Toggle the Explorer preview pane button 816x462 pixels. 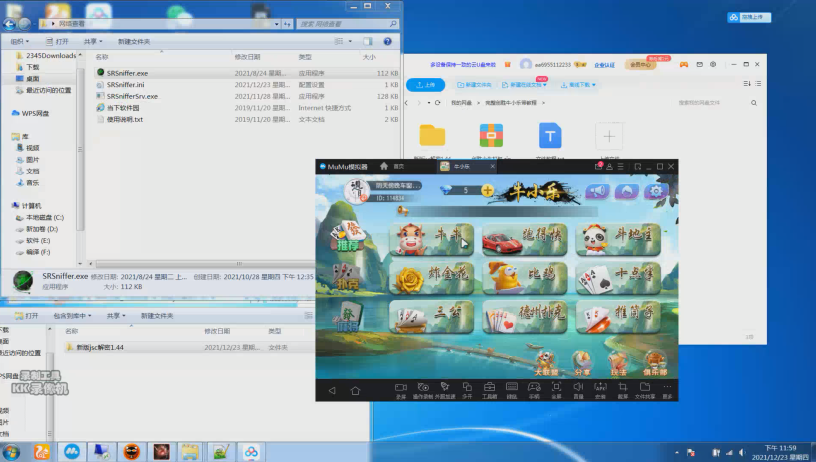click(367, 41)
